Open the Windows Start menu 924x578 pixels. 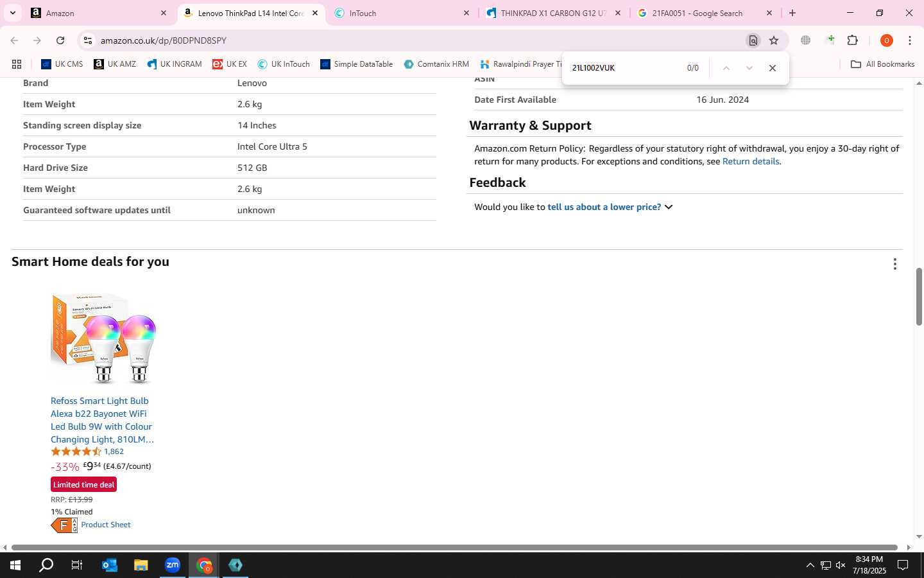(x=15, y=565)
